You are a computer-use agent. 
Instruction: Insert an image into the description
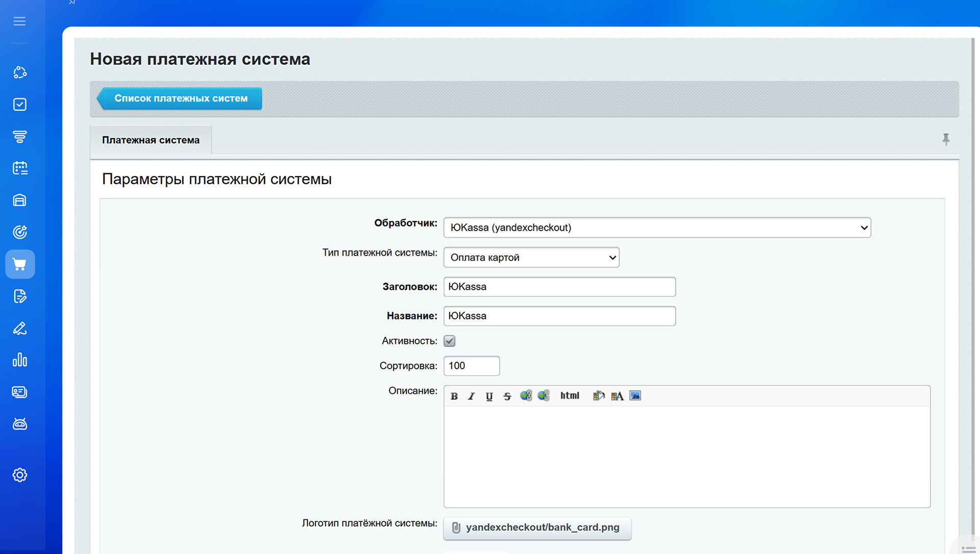click(x=635, y=395)
